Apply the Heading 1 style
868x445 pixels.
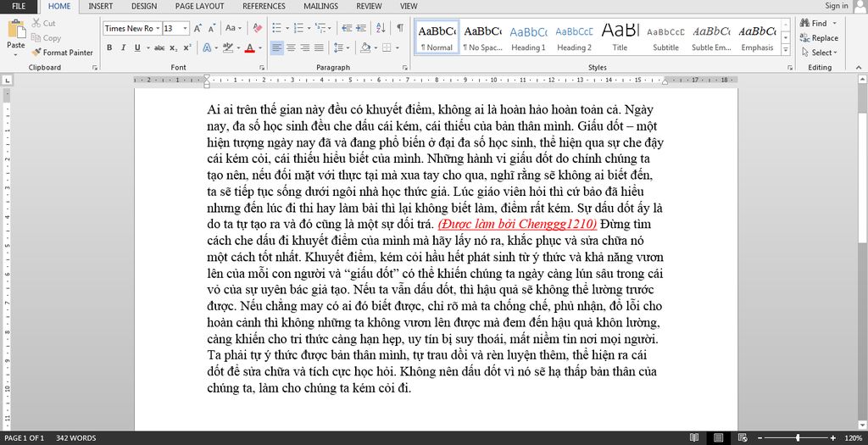[528, 37]
